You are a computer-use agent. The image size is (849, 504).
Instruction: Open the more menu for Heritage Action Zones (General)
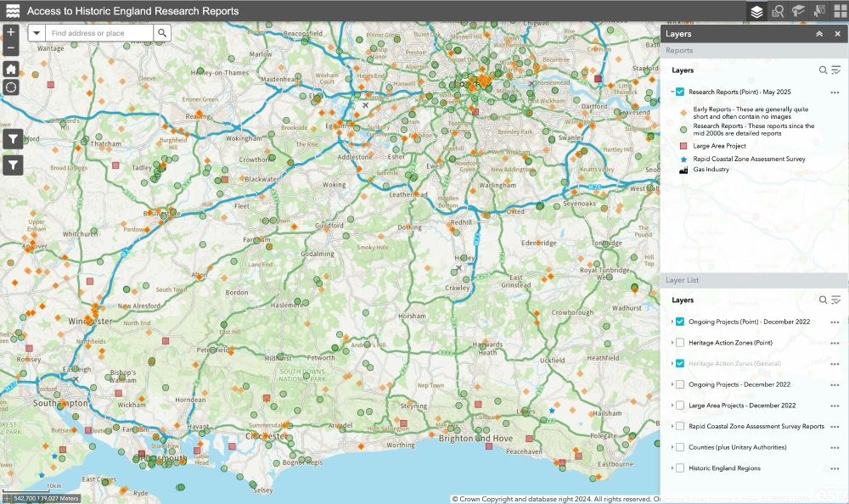click(835, 364)
